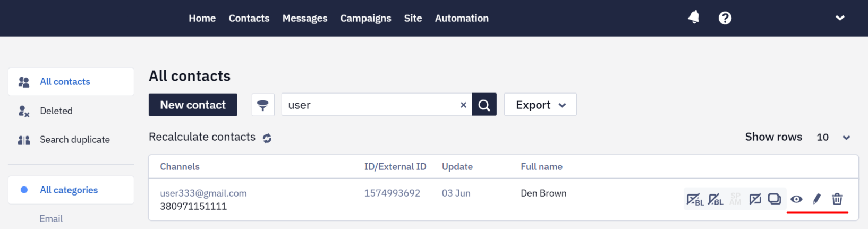Open help via the question mark icon

click(x=725, y=18)
